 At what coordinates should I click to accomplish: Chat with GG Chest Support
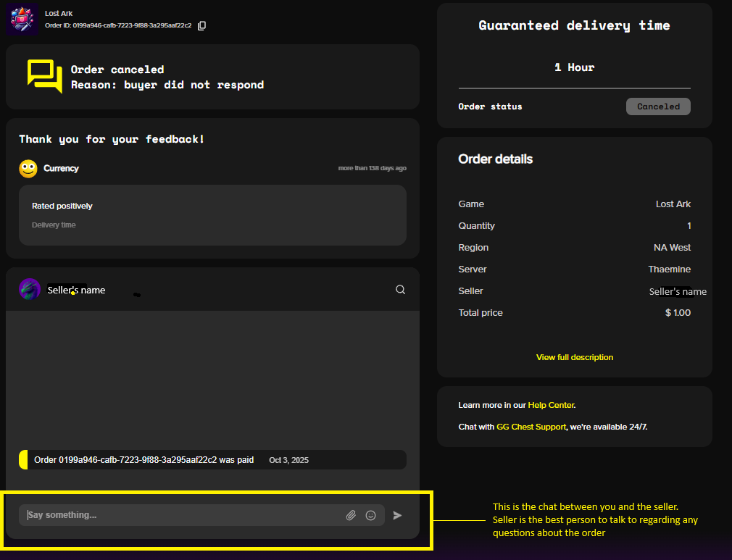point(531,427)
